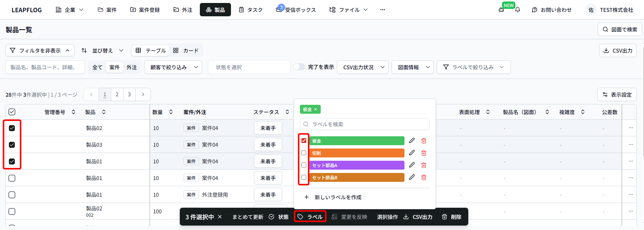
Task: Switch to the カード view tab
Action: [186, 50]
